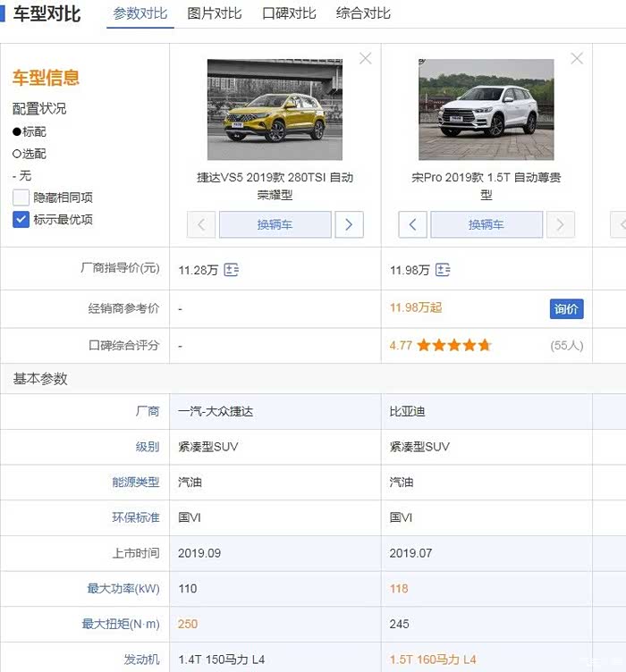This screenshot has width=626, height=672.
Task: Click next arrow under 捷达VS5
Action: click(x=349, y=224)
